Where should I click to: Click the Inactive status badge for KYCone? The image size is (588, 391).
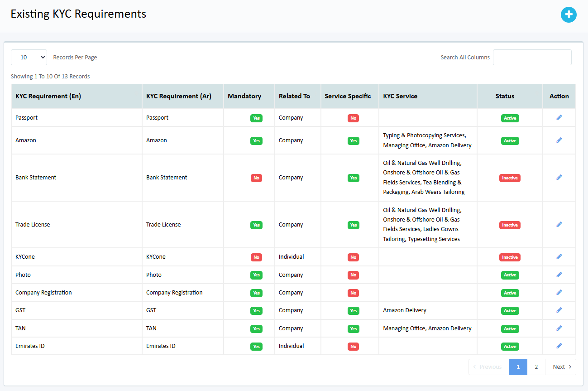point(510,257)
